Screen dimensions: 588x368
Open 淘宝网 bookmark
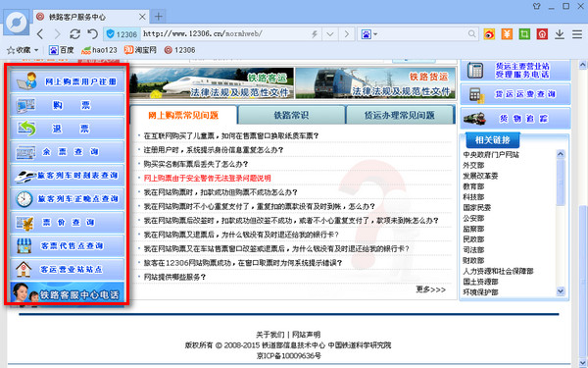(x=140, y=50)
